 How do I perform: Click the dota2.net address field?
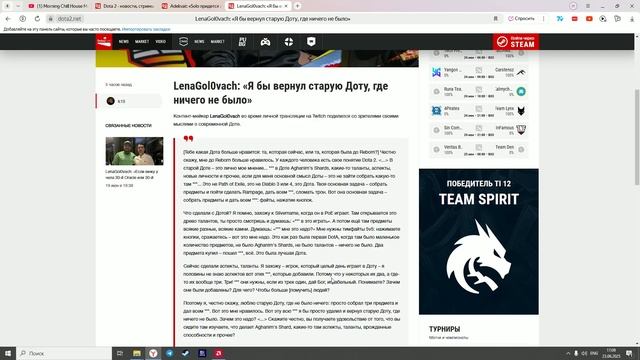69,19
